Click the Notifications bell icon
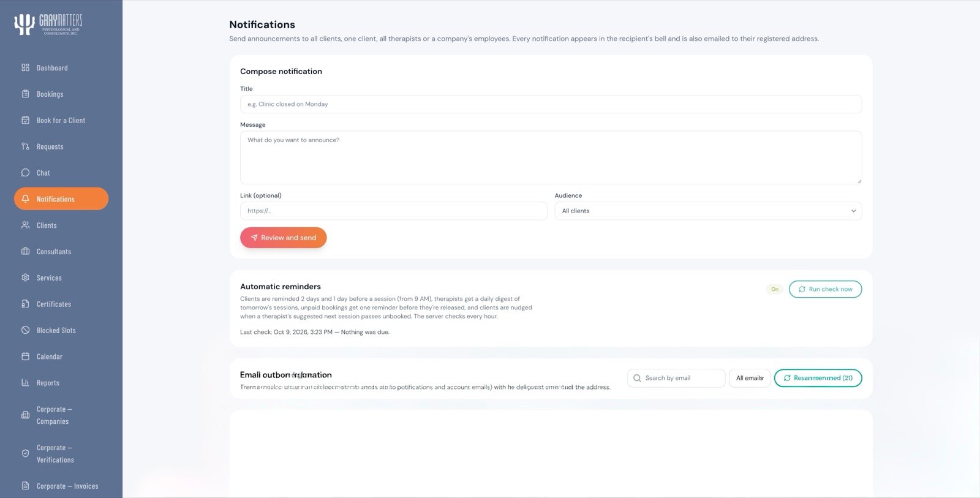 25,198
